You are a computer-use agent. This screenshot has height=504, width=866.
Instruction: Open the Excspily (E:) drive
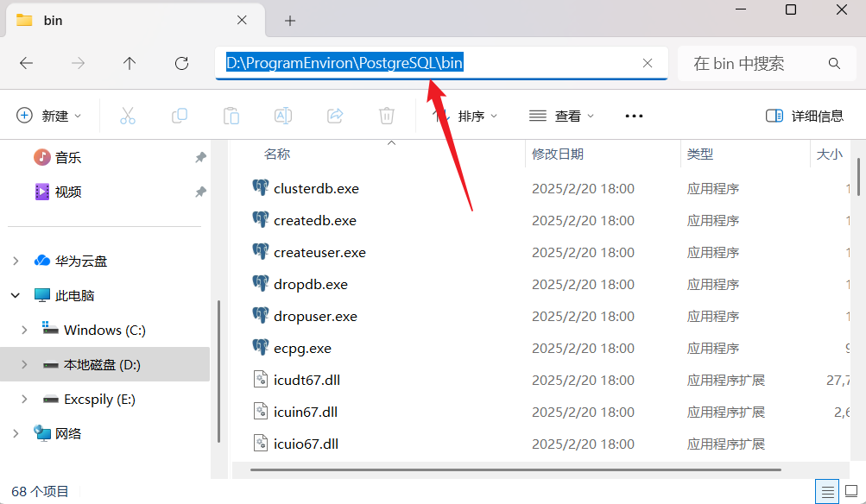(x=89, y=399)
